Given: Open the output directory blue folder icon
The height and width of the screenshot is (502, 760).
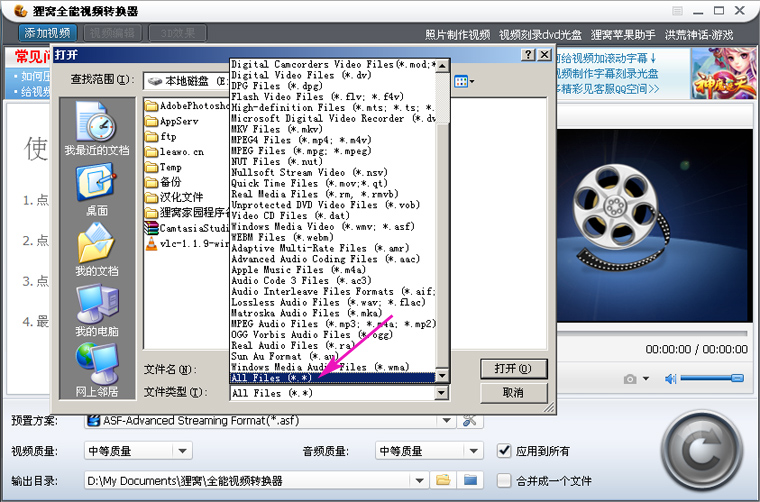Looking at the screenshot, I should 470,480.
